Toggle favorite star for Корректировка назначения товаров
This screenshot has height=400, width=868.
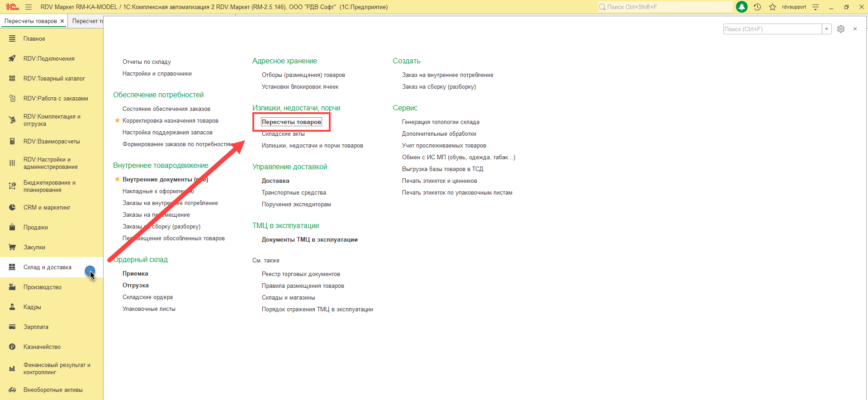point(117,120)
